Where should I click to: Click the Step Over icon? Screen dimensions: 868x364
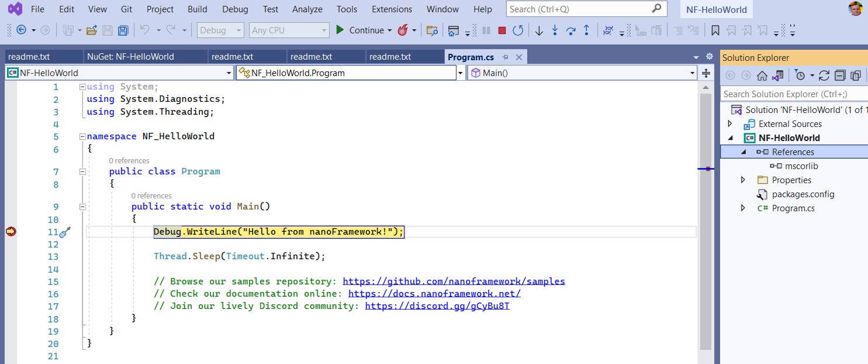click(x=570, y=30)
